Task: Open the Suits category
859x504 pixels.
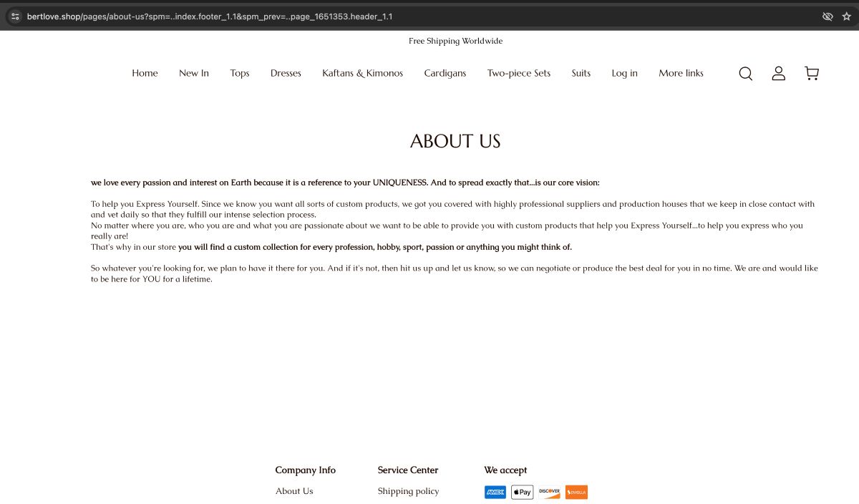Action: (x=581, y=73)
